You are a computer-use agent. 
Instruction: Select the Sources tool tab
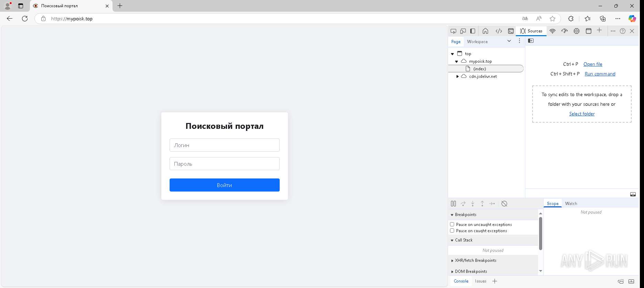click(531, 31)
